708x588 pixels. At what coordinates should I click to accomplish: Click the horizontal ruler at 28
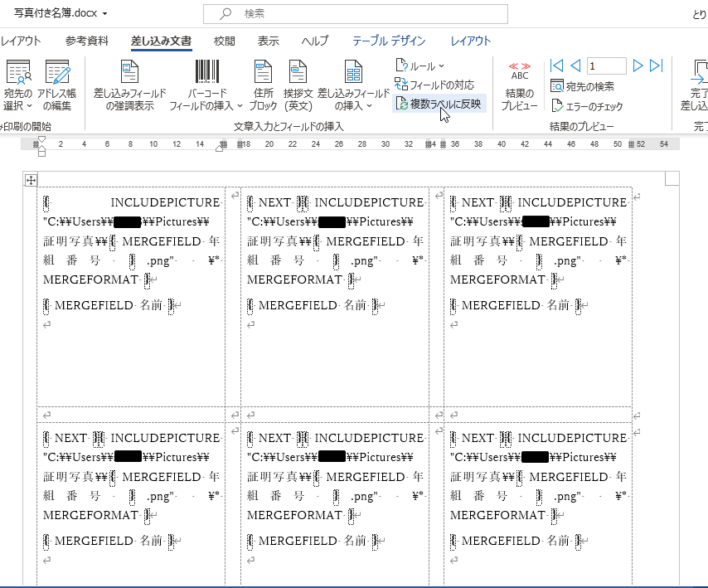coord(362,144)
